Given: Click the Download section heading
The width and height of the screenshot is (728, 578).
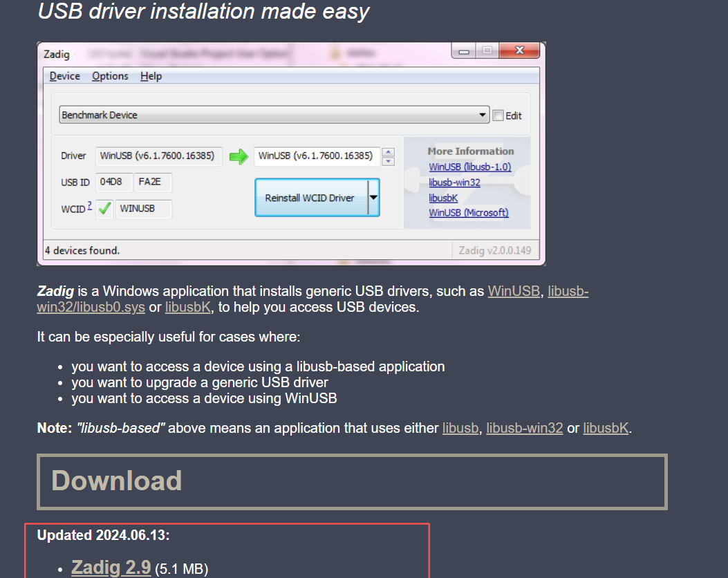Looking at the screenshot, I should 117,481.
